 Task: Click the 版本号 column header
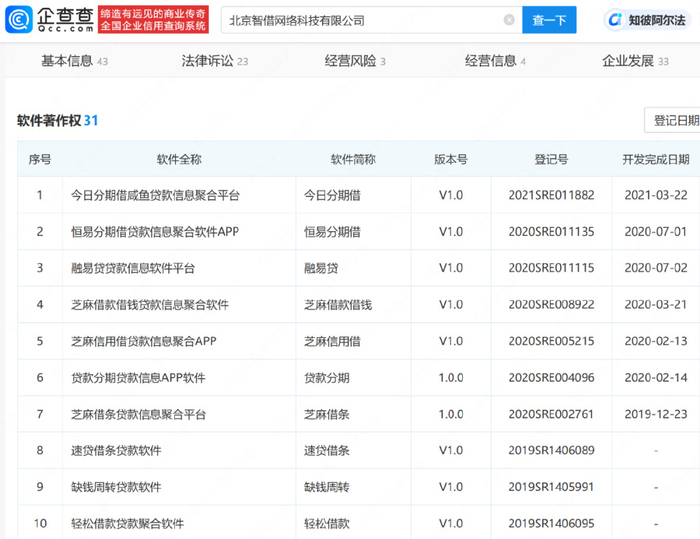[x=451, y=159]
